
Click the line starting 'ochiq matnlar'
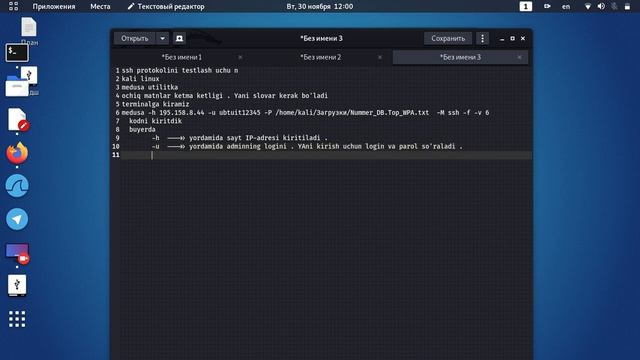225,96
